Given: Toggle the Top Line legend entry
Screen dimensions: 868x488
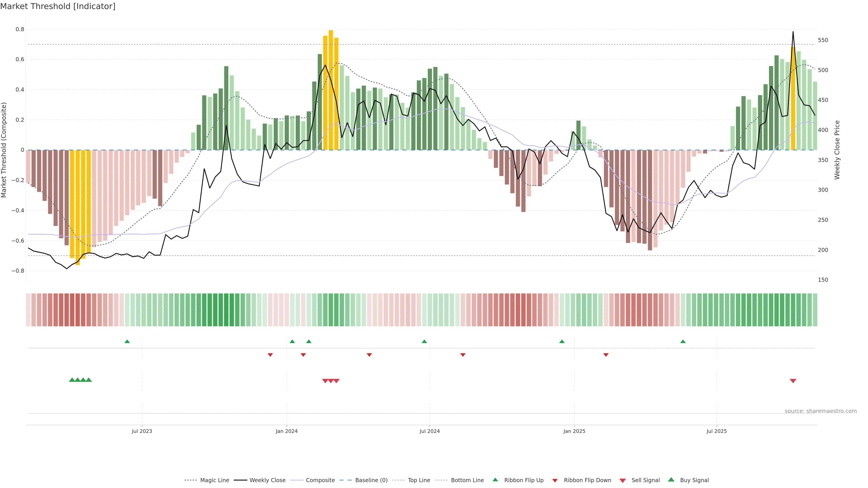Looking at the screenshot, I should point(419,480).
